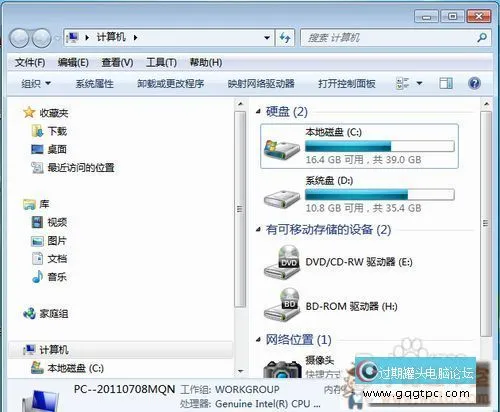Screen dimensions: 500x412
Task: Toggle the preview pane icon
Action: pyautogui.click(x=446, y=83)
